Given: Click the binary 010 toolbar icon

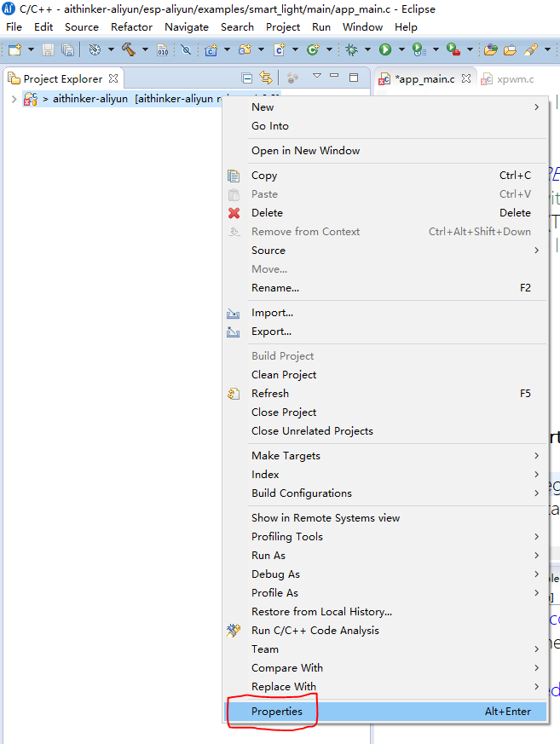Looking at the screenshot, I should pos(162,49).
